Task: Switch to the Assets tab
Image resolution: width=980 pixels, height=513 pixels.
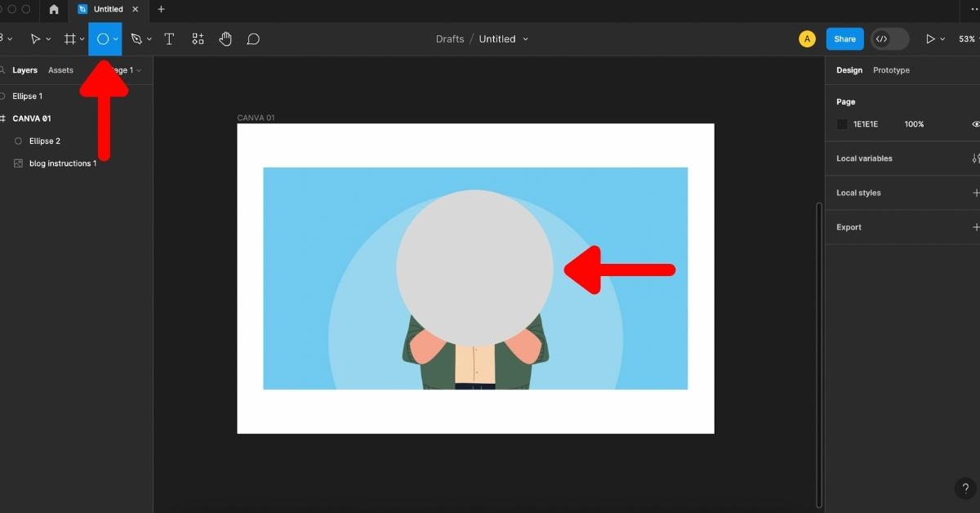Action: click(60, 70)
